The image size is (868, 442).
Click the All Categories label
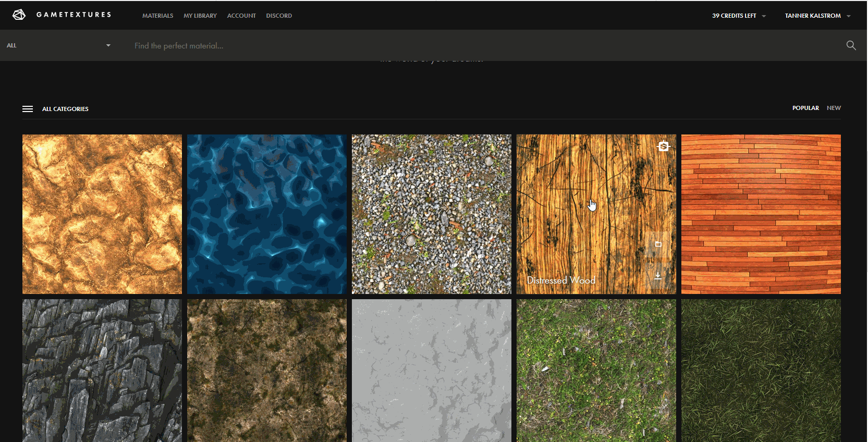pyautogui.click(x=65, y=109)
